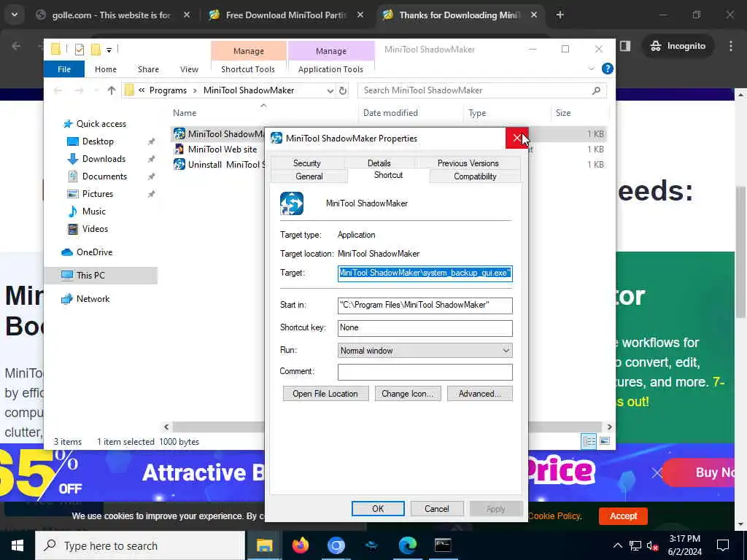The width and height of the screenshot is (747, 560).
Task: Dismiss the promotional banner X
Action: (657, 472)
